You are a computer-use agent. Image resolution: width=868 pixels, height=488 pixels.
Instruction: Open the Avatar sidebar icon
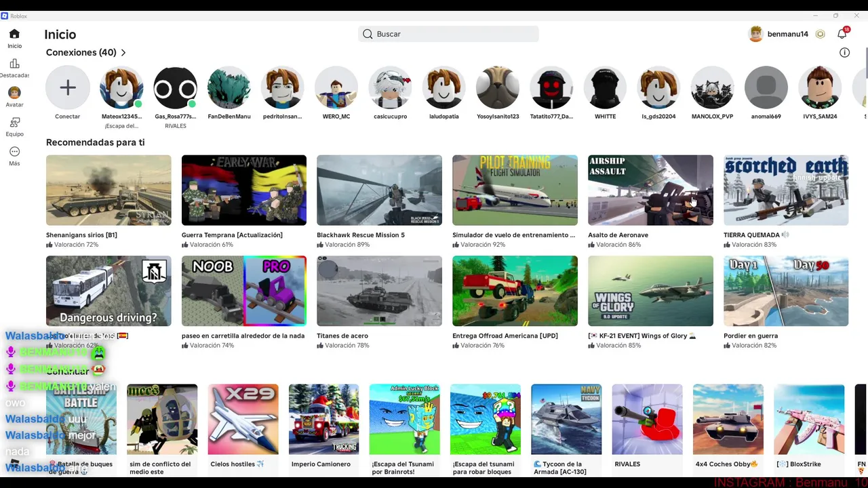[x=14, y=93]
